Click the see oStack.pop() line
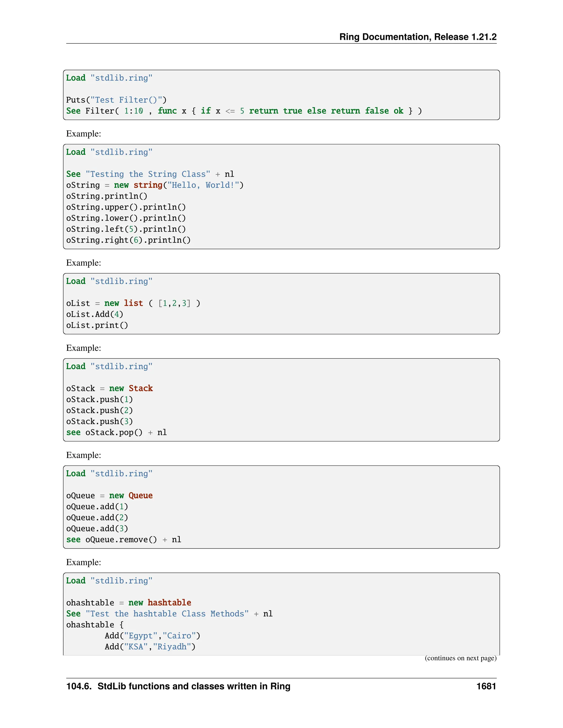Image resolution: width=563 pixels, height=728 pixels. 116,432
